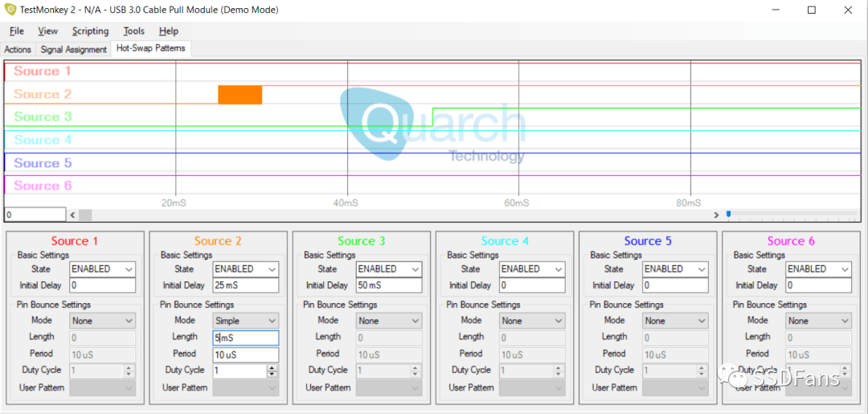Image resolution: width=868 pixels, height=414 pixels.
Task: Open Source 2 bounce Mode dropdown set to Simple
Action: tap(246, 321)
